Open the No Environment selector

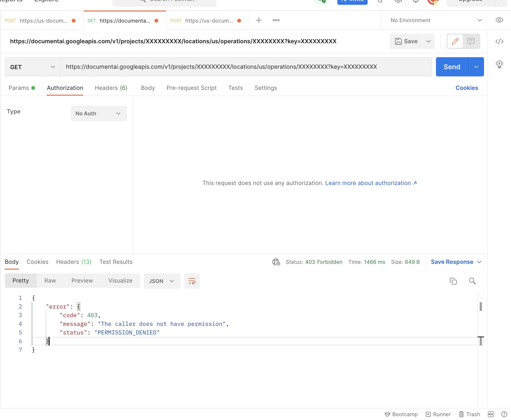(x=436, y=20)
